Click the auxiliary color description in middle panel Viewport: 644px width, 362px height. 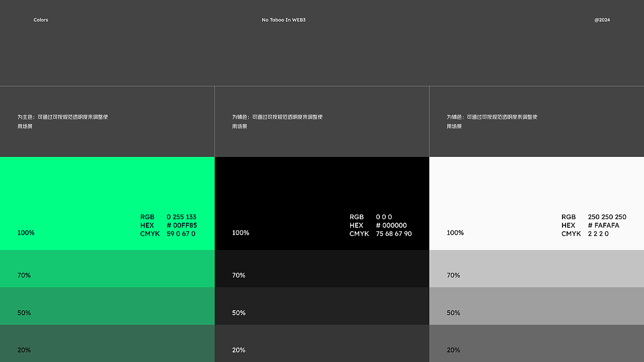(278, 121)
